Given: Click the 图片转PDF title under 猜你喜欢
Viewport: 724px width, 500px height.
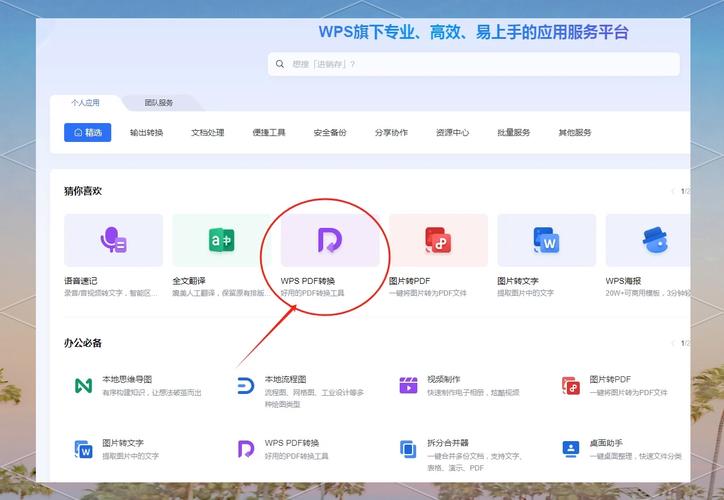Looking at the screenshot, I should (410, 281).
